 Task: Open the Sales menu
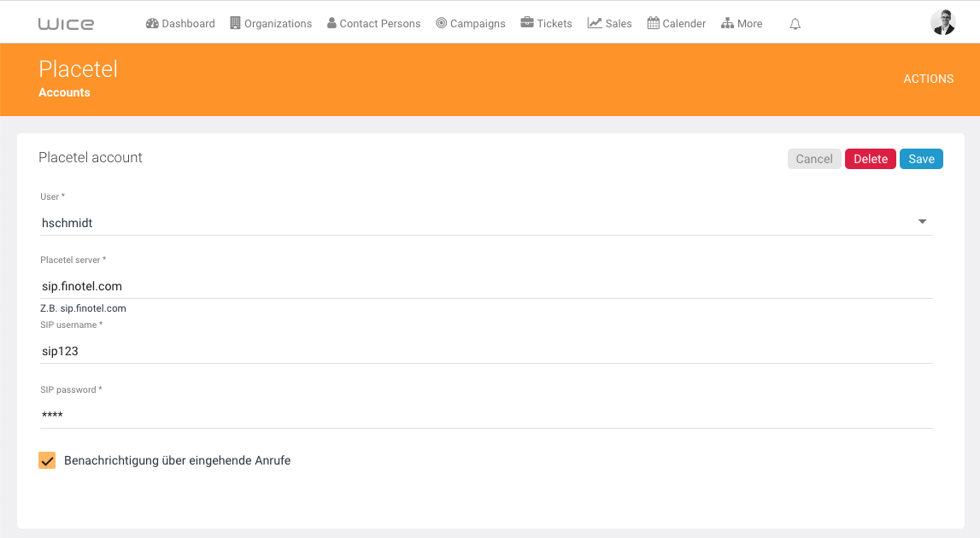tap(609, 23)
